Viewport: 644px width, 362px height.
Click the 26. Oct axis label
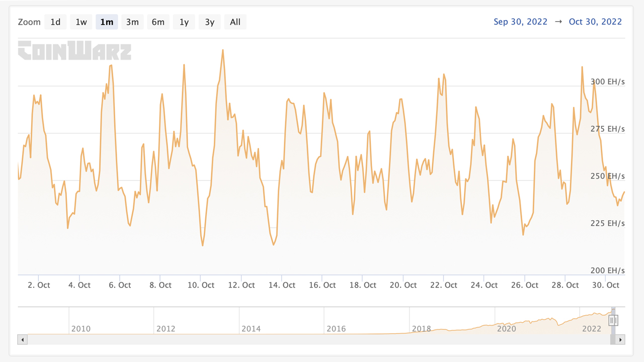(x=525, y=285)
